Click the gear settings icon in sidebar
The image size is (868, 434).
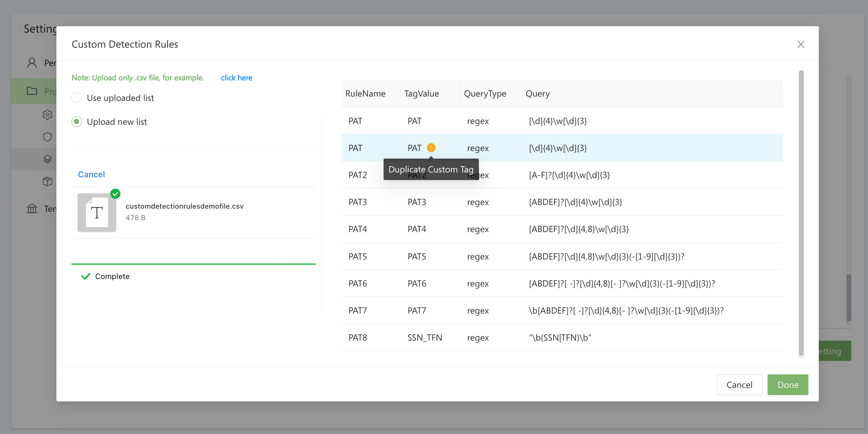click(47, 115)
